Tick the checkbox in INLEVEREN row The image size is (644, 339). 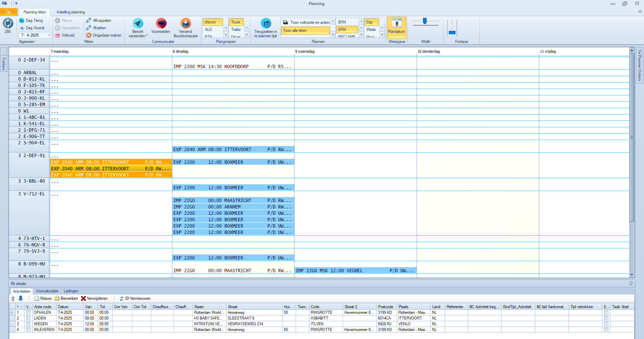coord(29,330)
